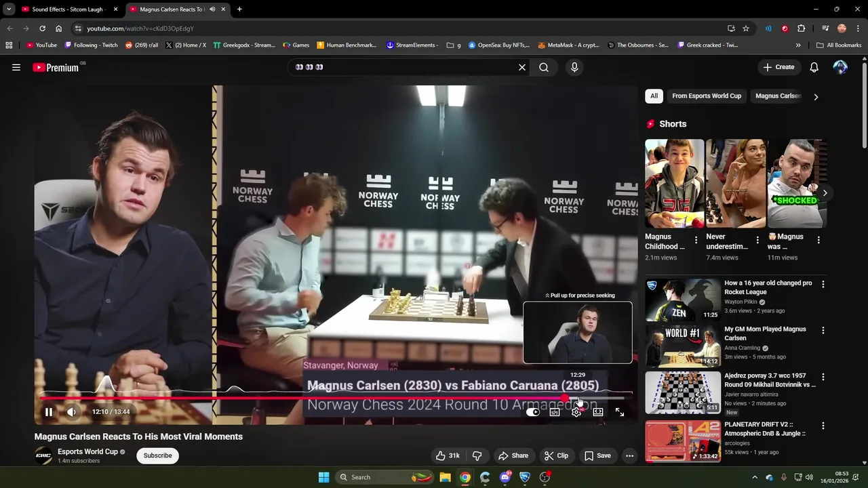The width and height of the screenshot is (868, 488).
Task: Bookmark this page with star
Action: (746, 28)
